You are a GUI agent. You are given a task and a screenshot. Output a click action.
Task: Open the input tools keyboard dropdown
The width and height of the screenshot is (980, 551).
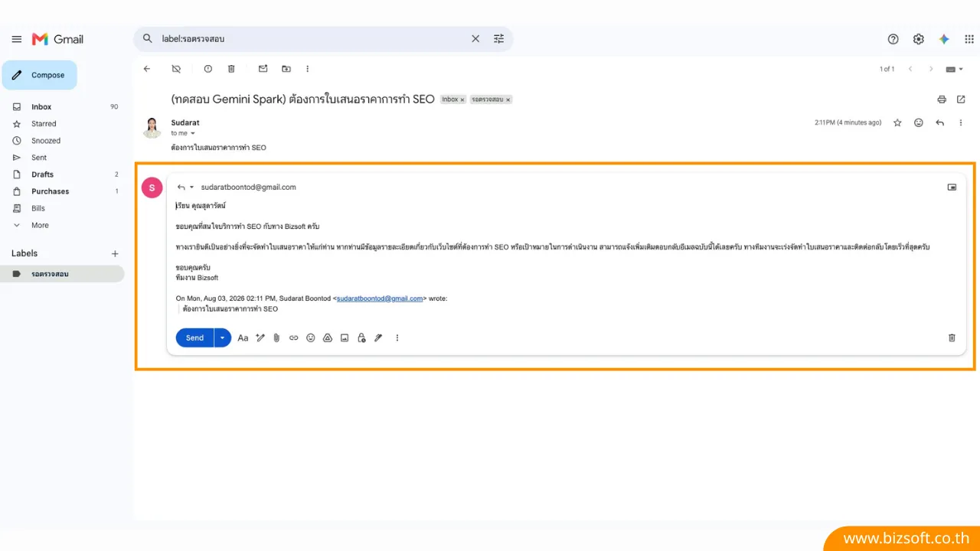pyautogui.click(x=955, y=69)
